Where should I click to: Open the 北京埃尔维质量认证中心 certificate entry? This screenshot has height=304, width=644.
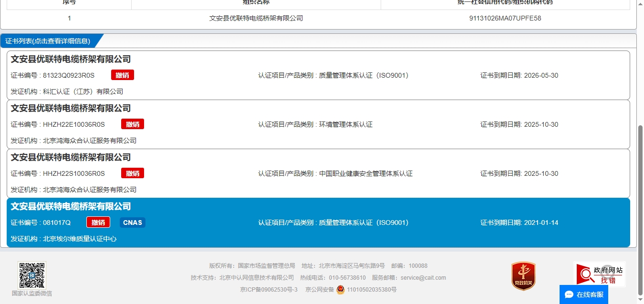[318, 223]
